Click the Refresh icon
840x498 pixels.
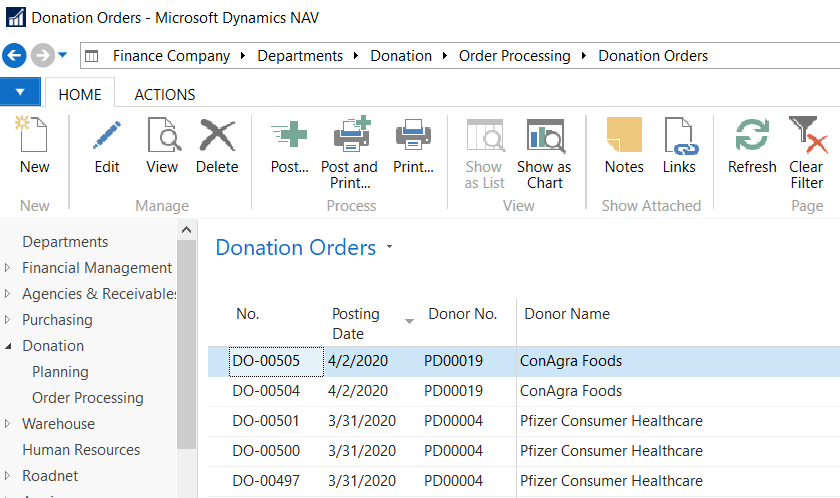click(x=752, y=134)
